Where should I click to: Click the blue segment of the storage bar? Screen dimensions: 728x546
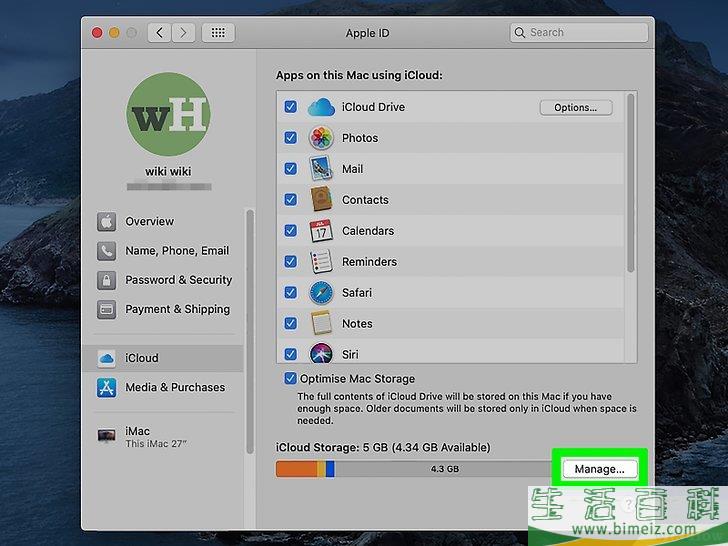(x=330, y=469)
